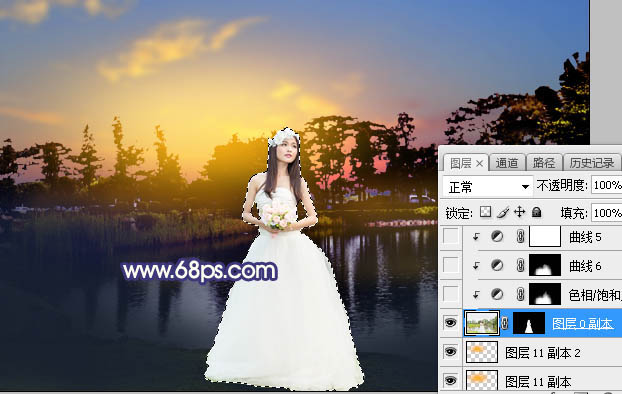Click the lock all padlock icon
622x394 pixels.
pos(536,212)
